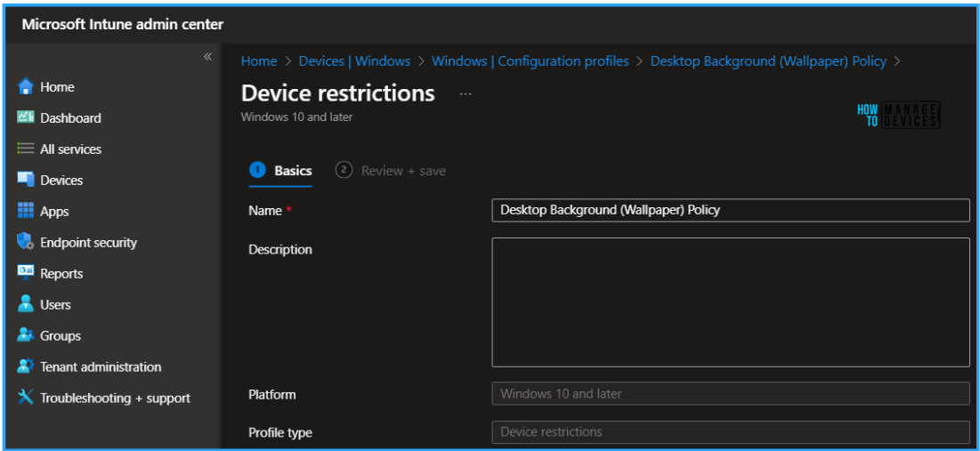980x451 pixels.
Task: Click the Profile type field label
Action: click(280, 432)
